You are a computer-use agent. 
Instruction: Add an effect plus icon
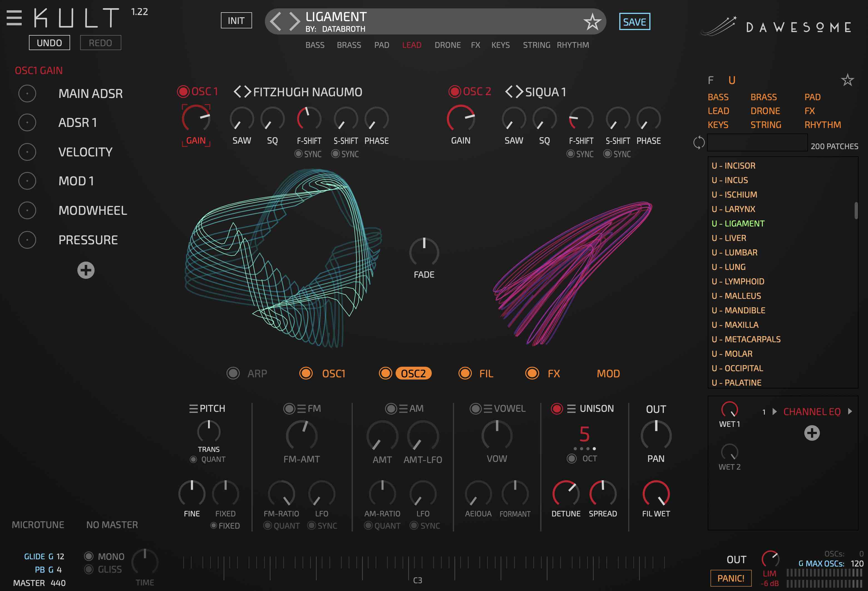(812, 433)
